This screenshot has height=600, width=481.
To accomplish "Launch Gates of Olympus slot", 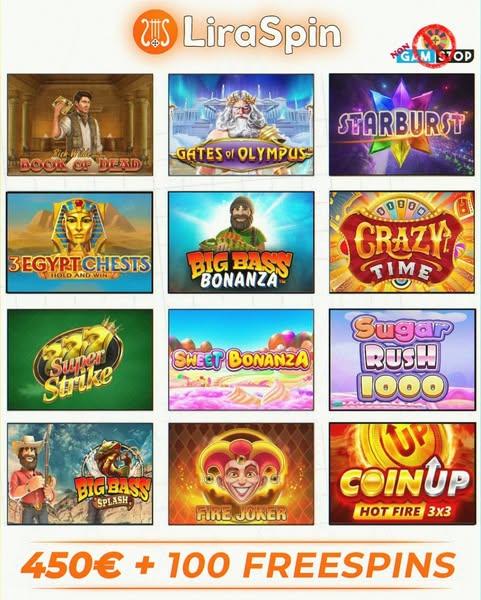I will pos(241,125).
